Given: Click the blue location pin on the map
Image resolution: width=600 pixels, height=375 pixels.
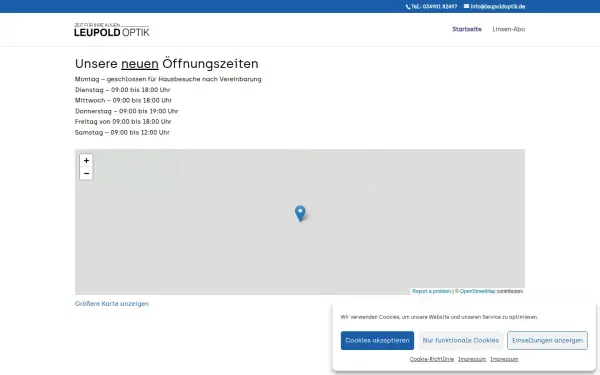Looking at the screenshot, I should 300,214.
